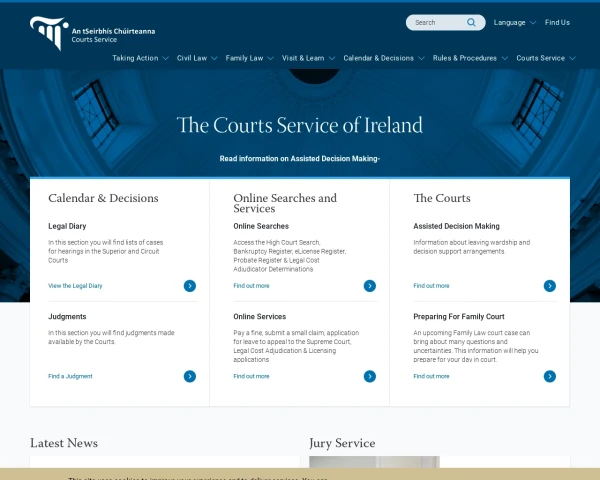
Task: Click Calendar & Decisions card title
Action: [x=103, y=198]
